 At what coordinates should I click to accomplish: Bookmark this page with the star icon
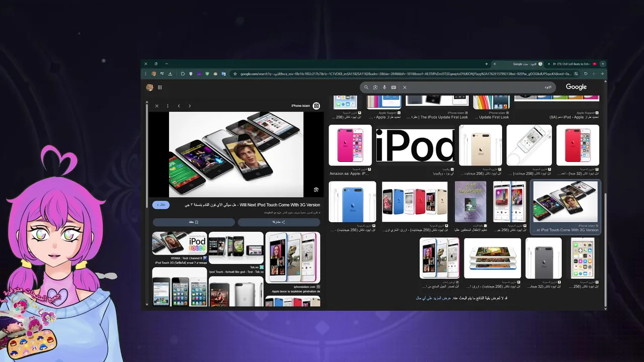[x=235, y=73]
